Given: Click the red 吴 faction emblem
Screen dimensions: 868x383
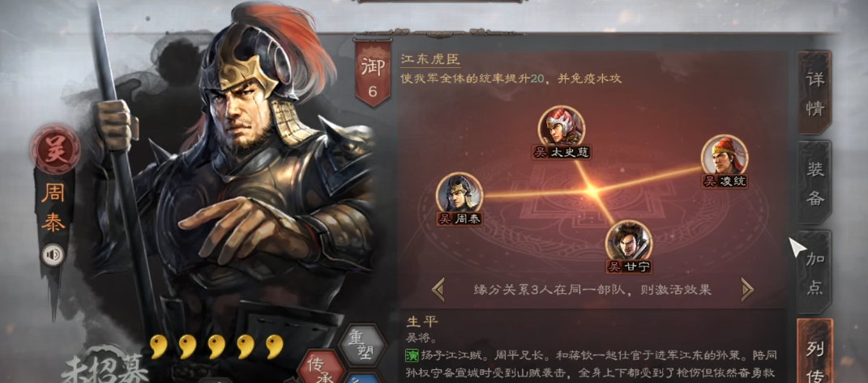Looking at the screenshot, I should point(55,150).
